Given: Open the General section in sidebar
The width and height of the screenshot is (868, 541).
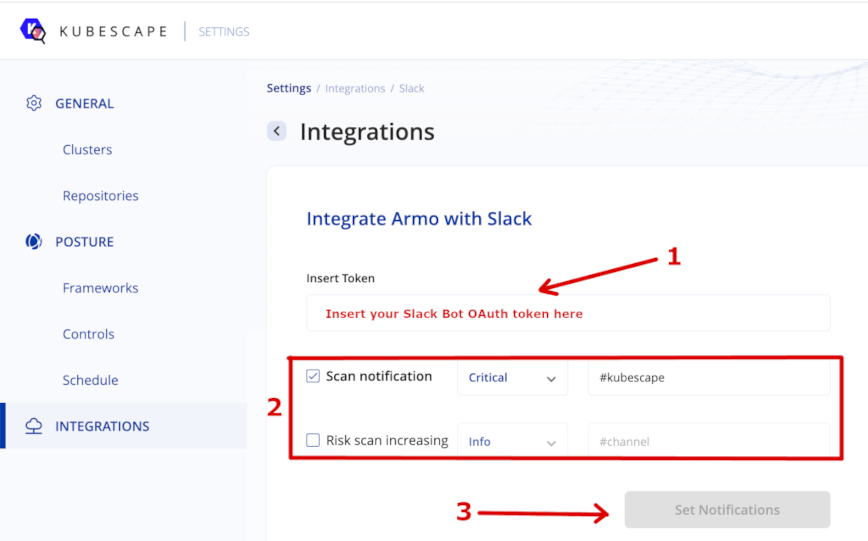Looking at the screenshot, I should click(x=84, y=104).
